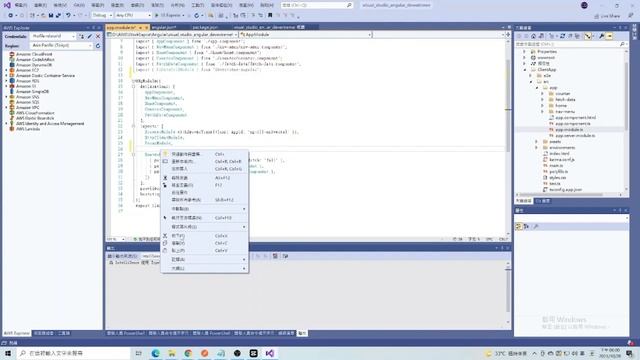Choose Find All References (Shift+F12) entry
Viewport: 640px width, 360px height.
[x=205, y=200]
